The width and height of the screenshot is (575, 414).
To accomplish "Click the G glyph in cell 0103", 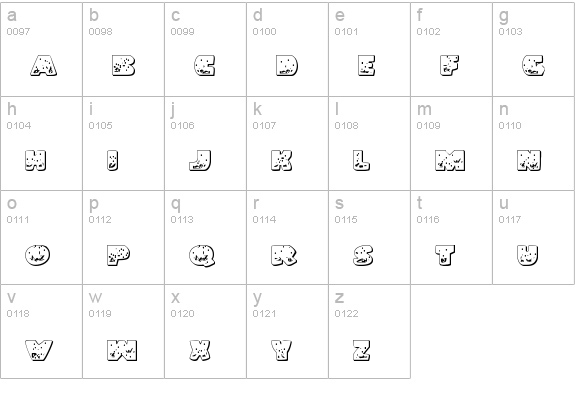I will [533, 66].
